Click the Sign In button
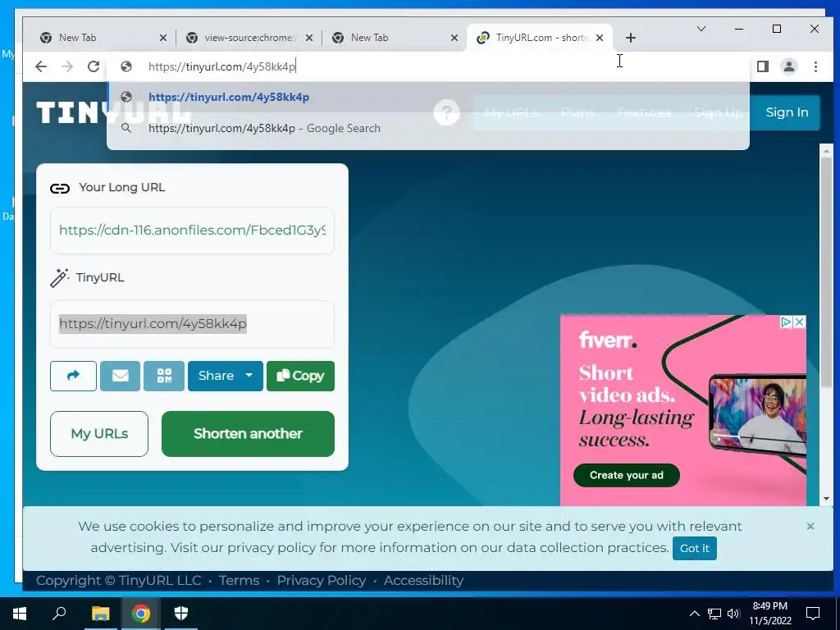This screenshot has width=840, height=630. (787, 112)
